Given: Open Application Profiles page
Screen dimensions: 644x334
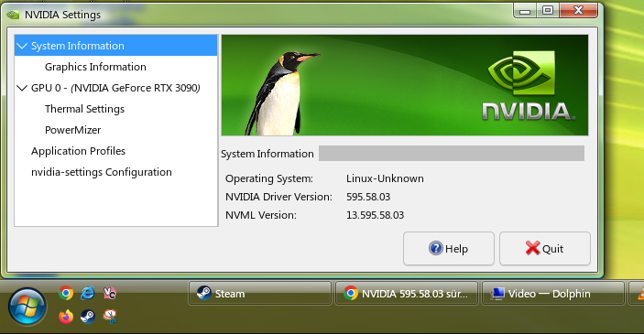Looking at the screenshot, I should 78,151.
